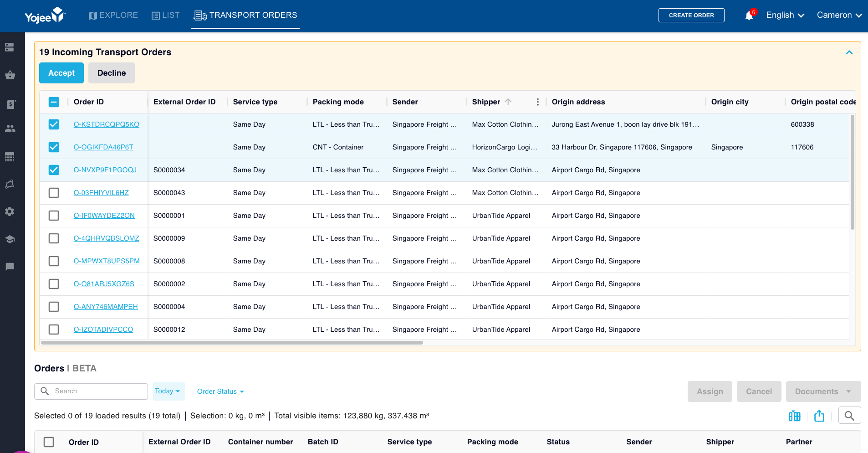868x453 pixels.
Task: Check the box for order O-ANY746MAMPEH
Action: [x=54, y=307]
